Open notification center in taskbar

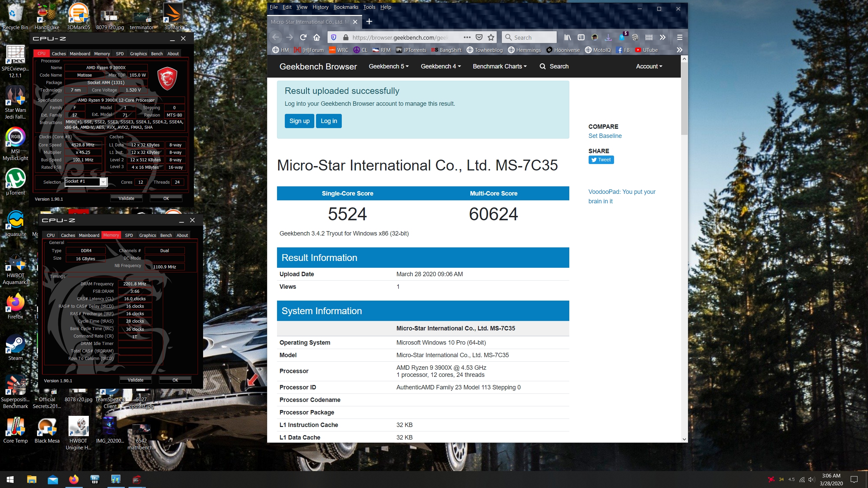tap(854, 480)
